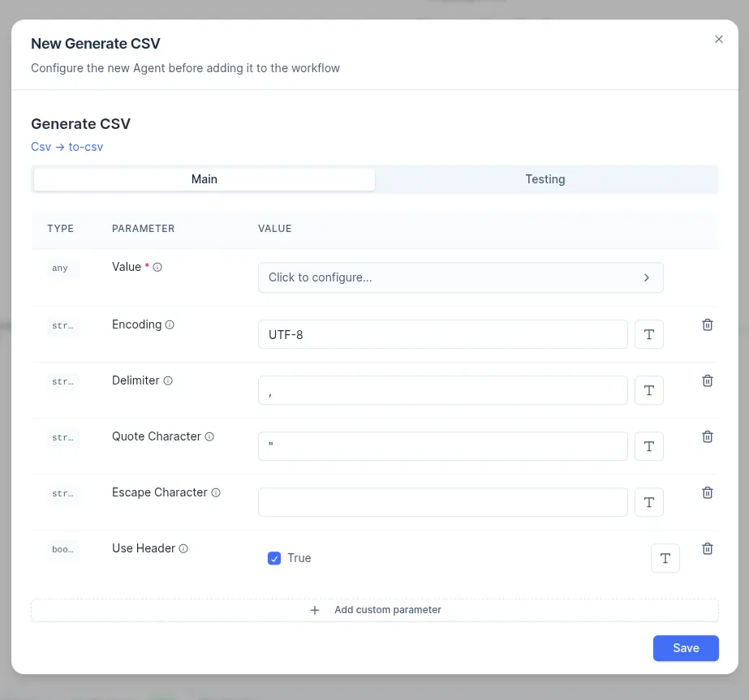Click the Escape Character input field
Screen dimensions: 749x700
click(442, 501)
